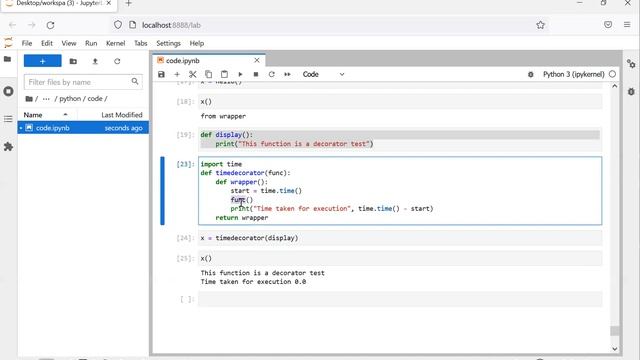640x360 pixels.
Task: Open debugger bug icon in notebook toolbar
Action: (x=531, y=74)
